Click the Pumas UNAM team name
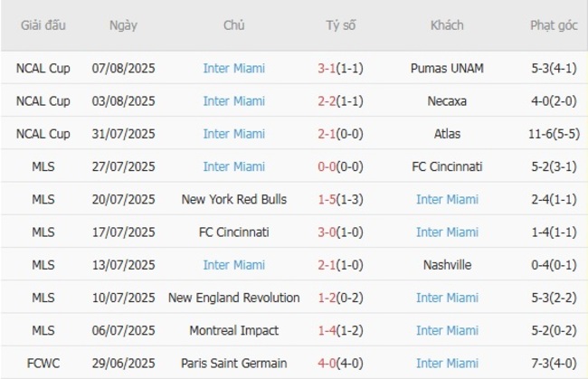The width and height of the screenshot is (588, 379). click(447, 69)
